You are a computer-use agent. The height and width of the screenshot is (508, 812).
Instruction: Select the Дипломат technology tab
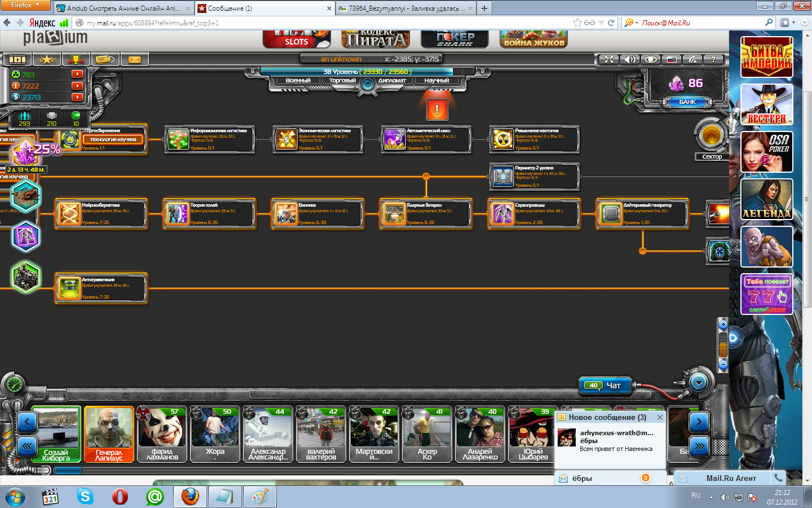click(392, 81)
